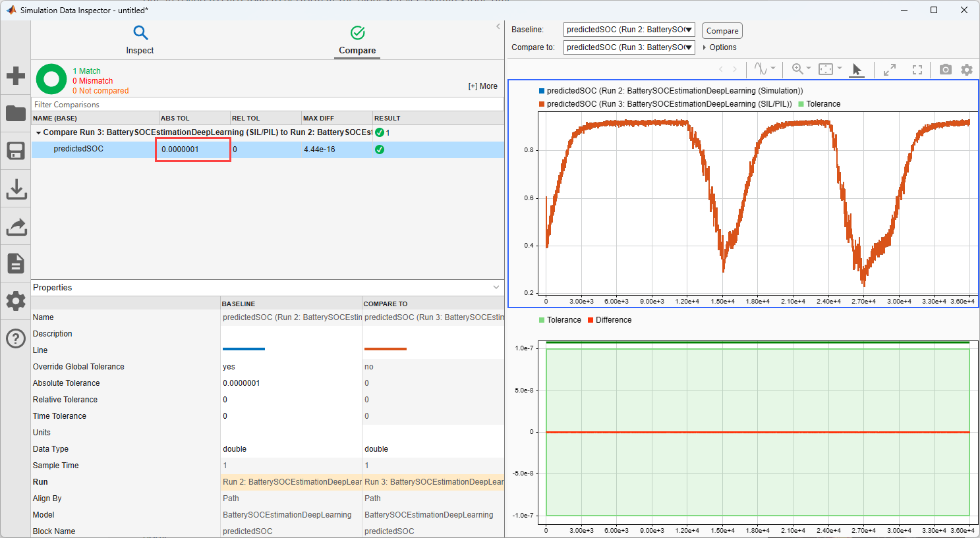Image resolution: width=980 pixels, height=538 pixels.
Task: Activate the data cursors tool
Action: [x=762, y=69]
